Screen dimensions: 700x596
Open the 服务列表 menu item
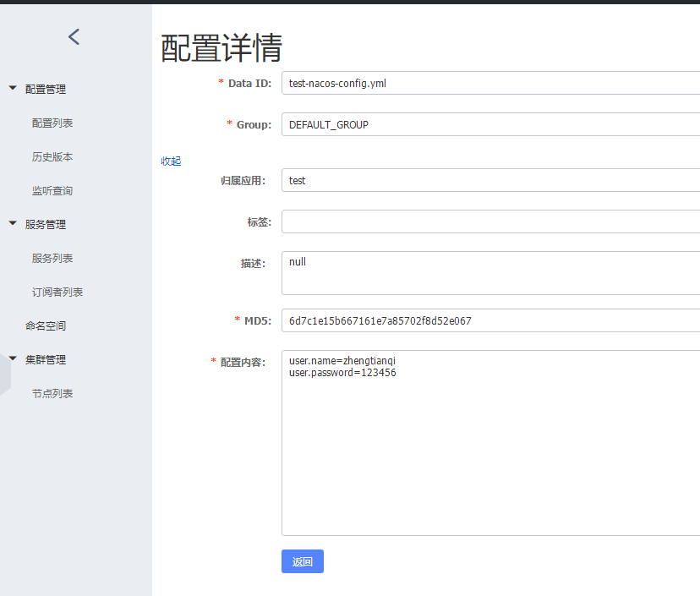[52, 258]
